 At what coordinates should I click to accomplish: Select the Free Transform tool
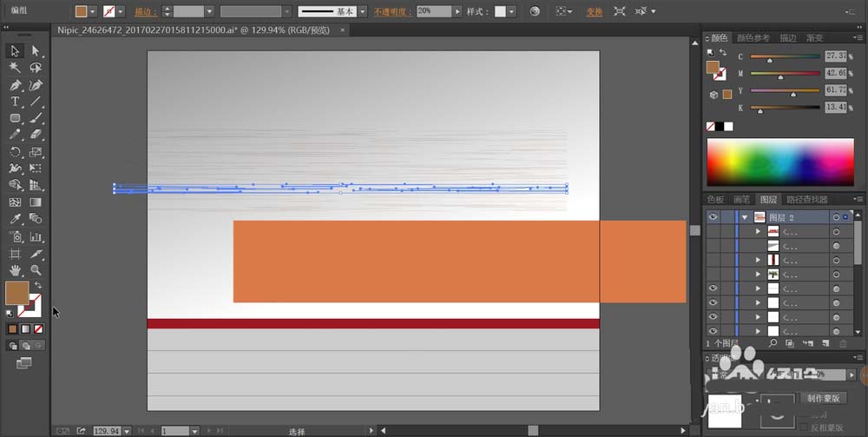[36, 169]
